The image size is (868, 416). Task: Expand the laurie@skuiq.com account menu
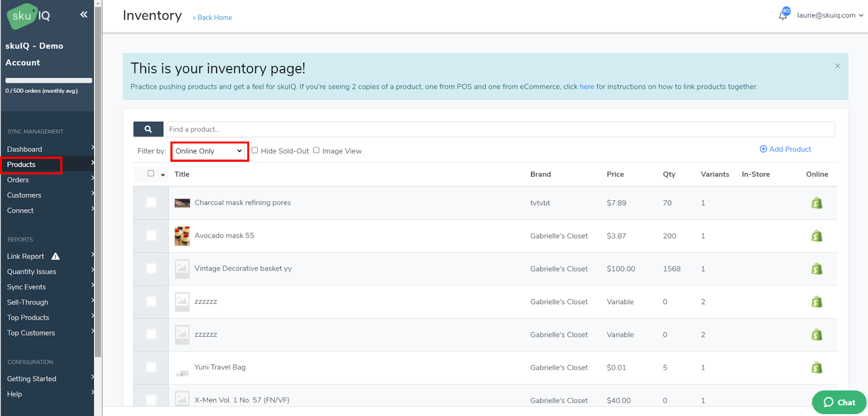click(829, 15)
